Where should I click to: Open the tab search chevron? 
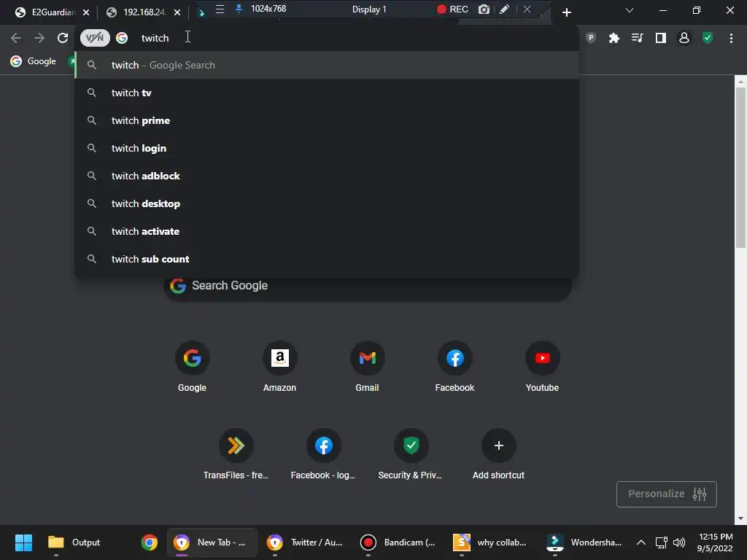click(x=630, y=10)
